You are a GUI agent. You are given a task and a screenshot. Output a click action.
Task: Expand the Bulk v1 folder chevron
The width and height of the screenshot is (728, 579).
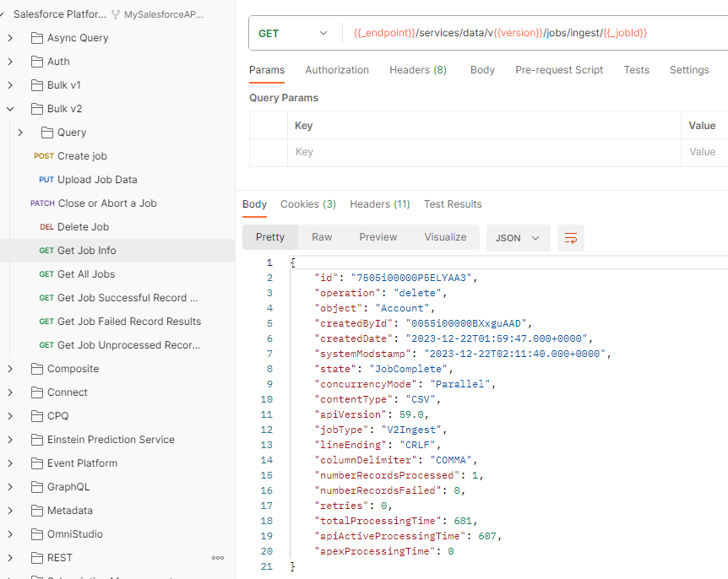coord(10,85)
